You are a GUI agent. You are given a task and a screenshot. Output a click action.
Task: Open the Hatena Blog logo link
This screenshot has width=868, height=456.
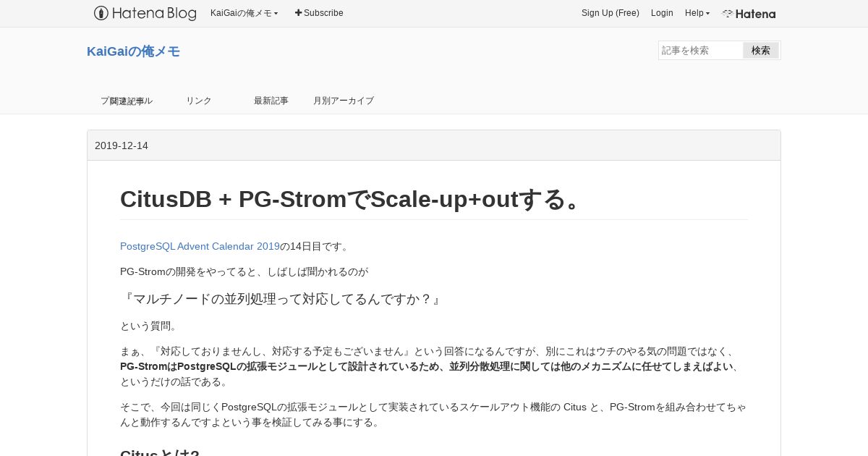pyautogui.click(x=145, y=13)
